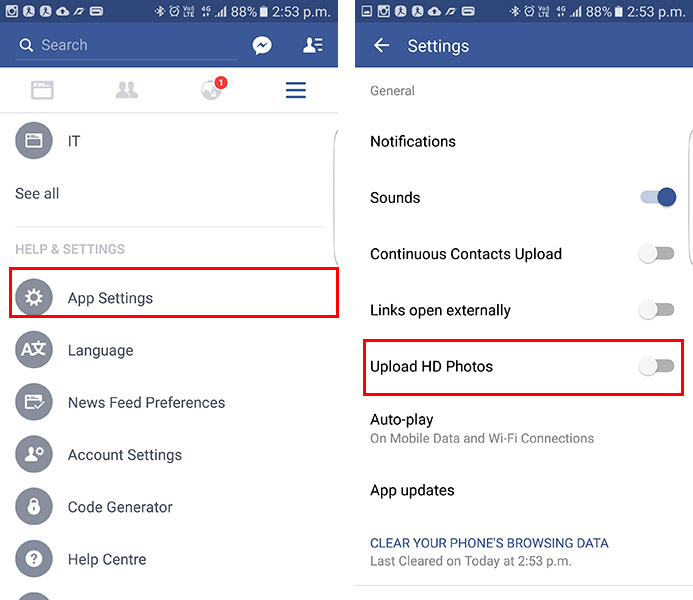This screenshot has width=693, height=600.
Task: Enable Continuous Contacts Upload switch
Action: (x=656, y=254)
